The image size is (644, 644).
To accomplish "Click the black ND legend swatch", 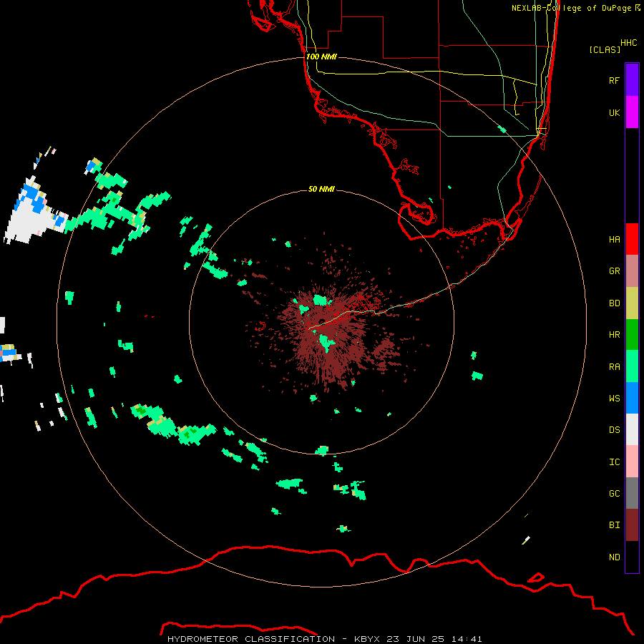I will pos(632,557).
